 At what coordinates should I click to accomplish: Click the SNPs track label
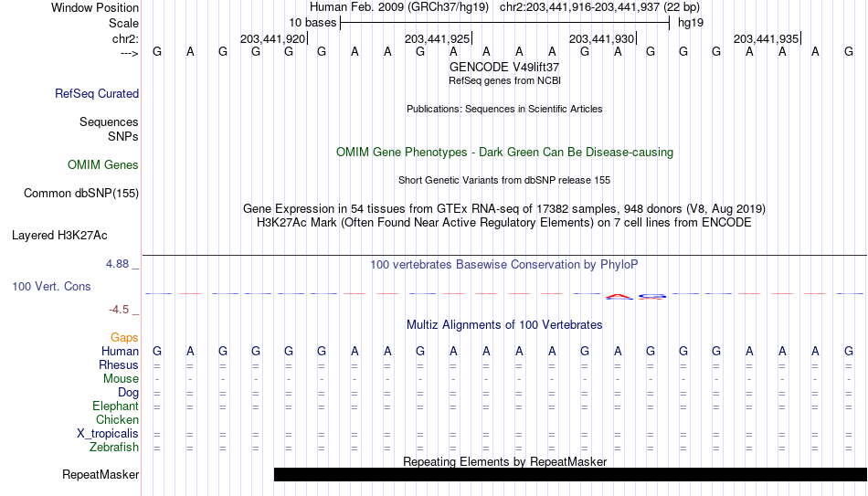[123, 137]
